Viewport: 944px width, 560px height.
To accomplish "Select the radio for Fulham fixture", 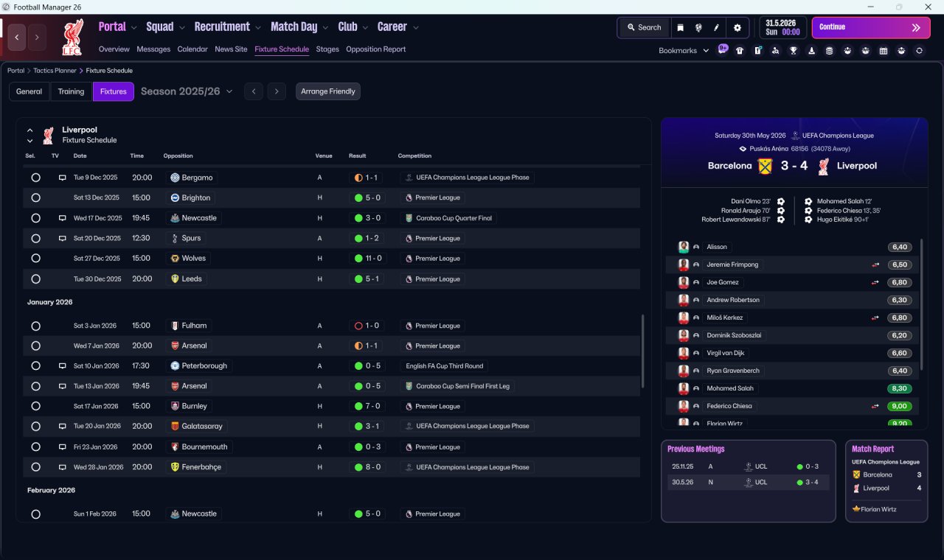I will 35,325.
